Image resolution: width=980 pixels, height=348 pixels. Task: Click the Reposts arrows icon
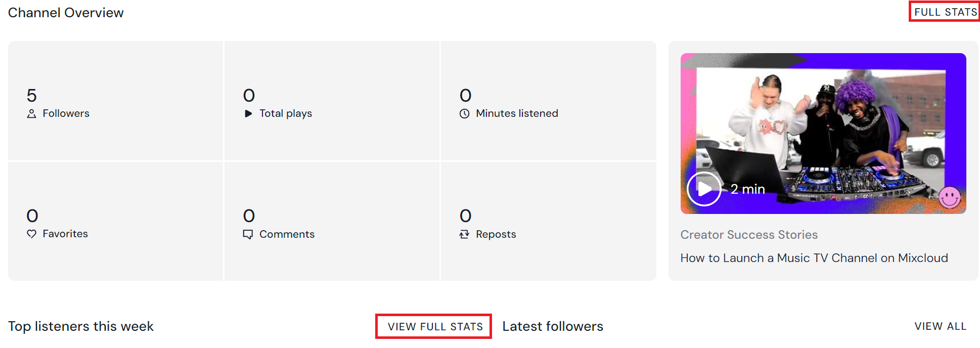pyautogui.click(x=464, y=234)
